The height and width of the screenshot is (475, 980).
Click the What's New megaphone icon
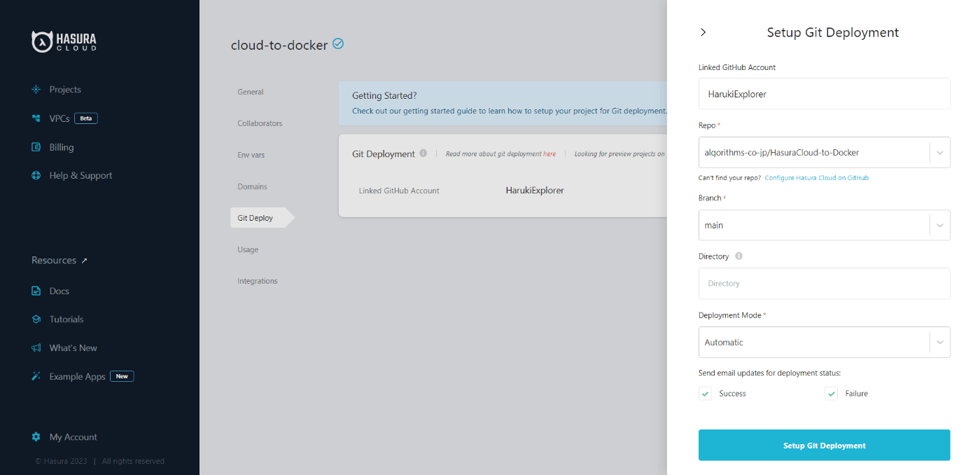36,348
